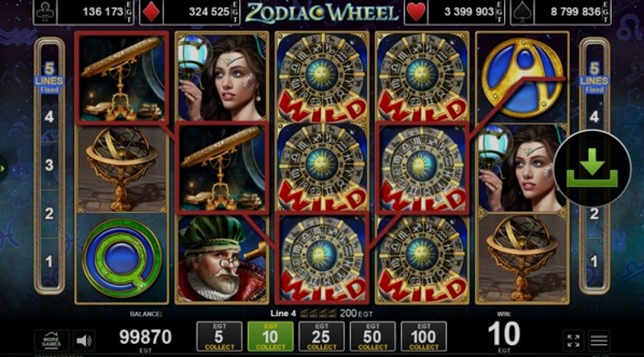Choose the 50 EGT bet option
Viewport: 644px width, 357px height.
pyautogui.click(x=373, y=336)
